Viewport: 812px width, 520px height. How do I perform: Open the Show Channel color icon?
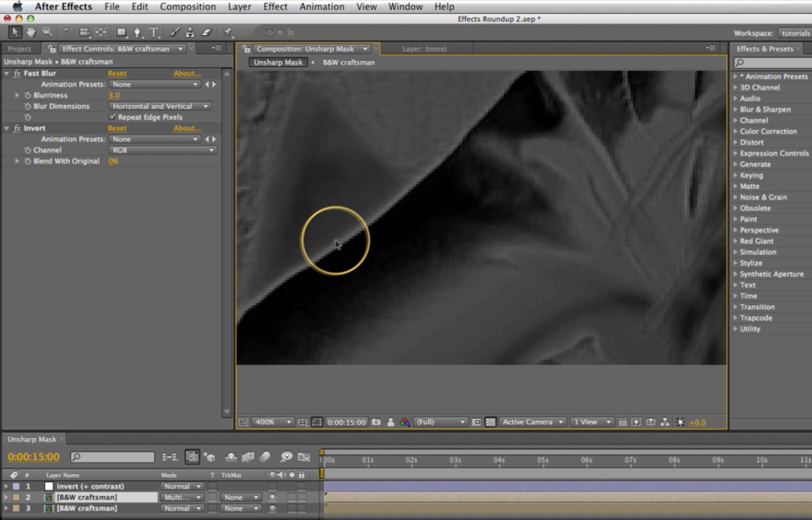[405, 422]
